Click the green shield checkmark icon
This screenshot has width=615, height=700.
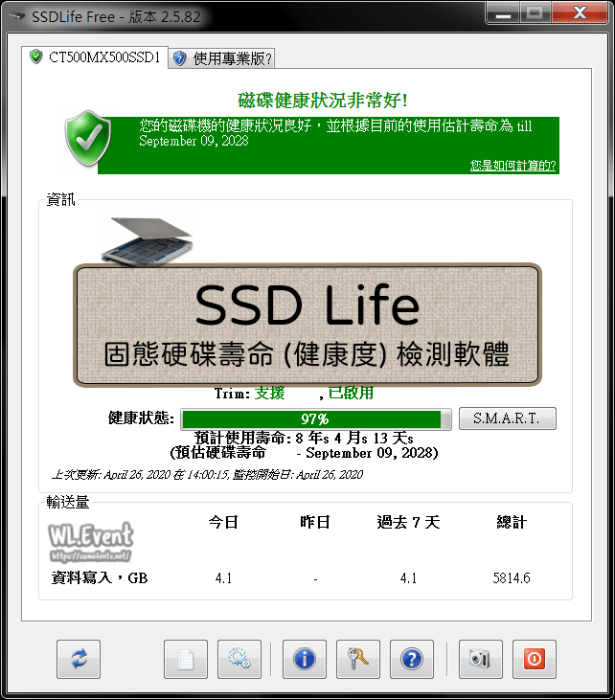click(x=88, y=139)
